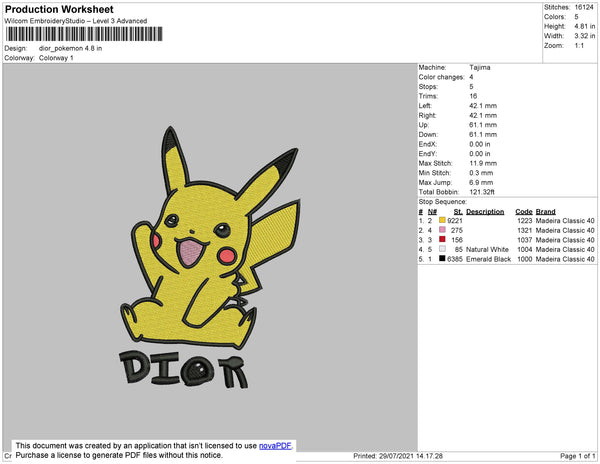Click the 'Color changes:' label
The height and width of the screenshot is (464, 600).
click(441, 77)
